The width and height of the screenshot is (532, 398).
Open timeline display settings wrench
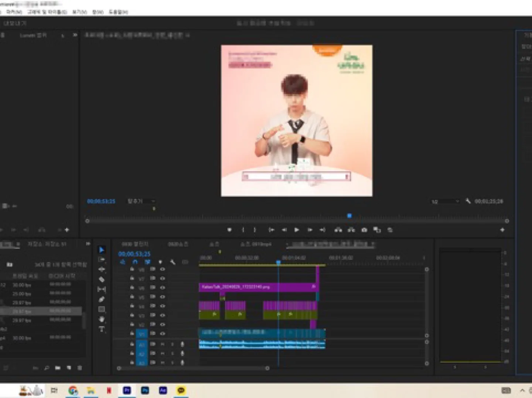click(x=173, y=262)
